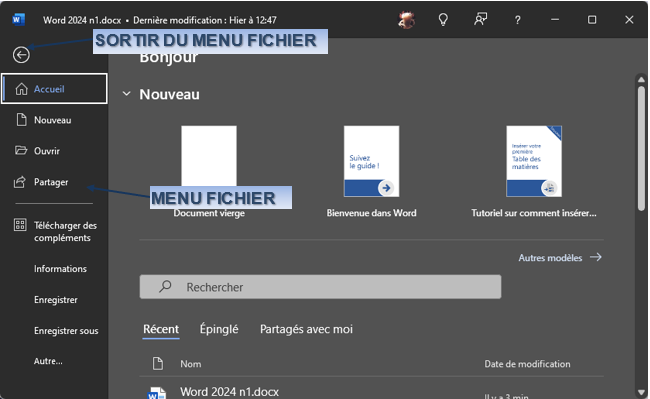Click the magnifier icon in Rechercher
This screenshot has height=399, width=650.
click(x=165, y=286)
